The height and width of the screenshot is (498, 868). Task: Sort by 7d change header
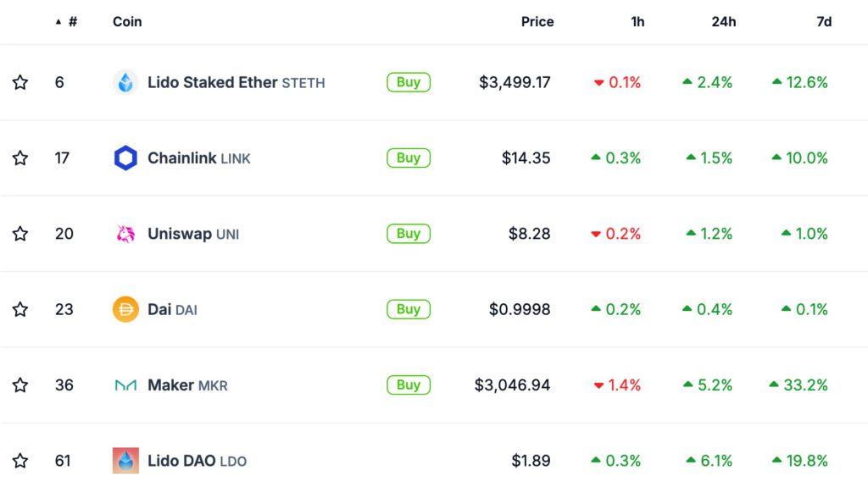coord(823,22)
